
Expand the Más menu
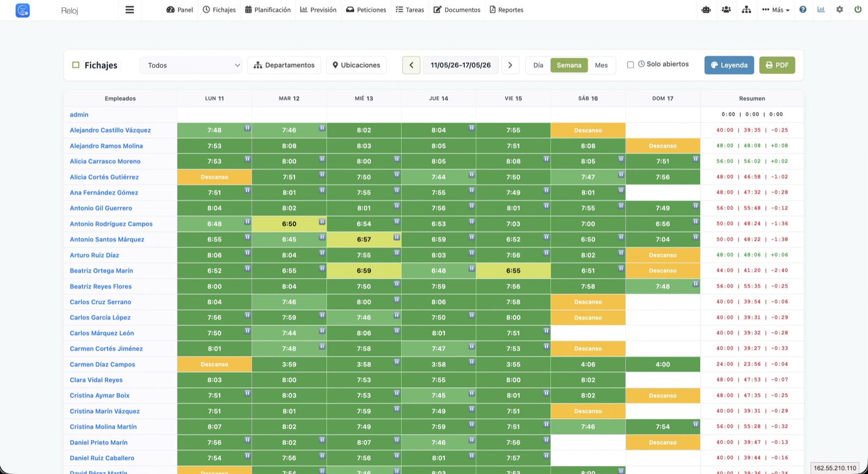click(776, 10)
